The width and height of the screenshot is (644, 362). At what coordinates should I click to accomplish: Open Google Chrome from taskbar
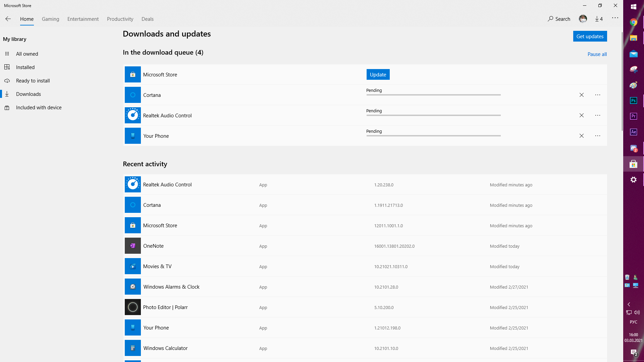[x=634, y=22]
